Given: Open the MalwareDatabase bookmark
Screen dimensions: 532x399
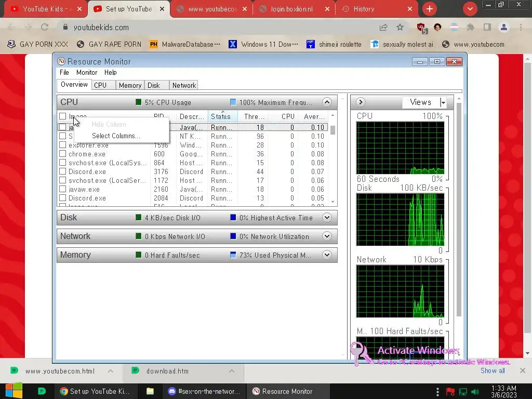Looking at the screenshot, I should 185,44.
